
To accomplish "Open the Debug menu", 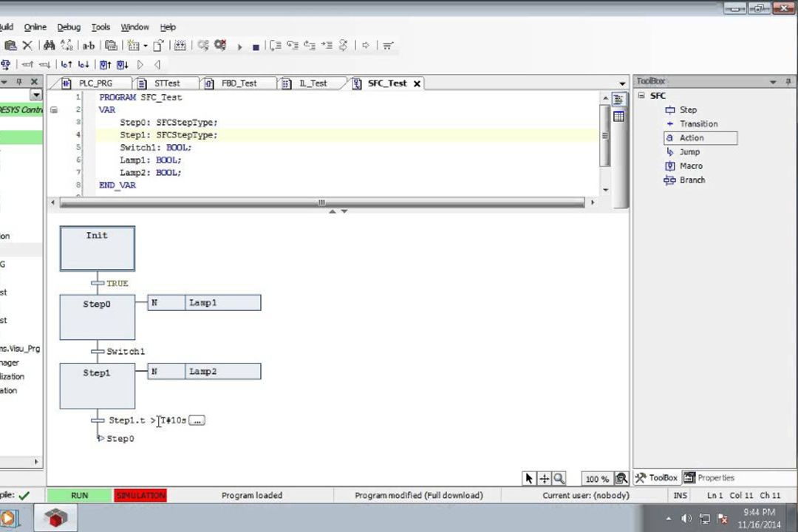I will pos(69,27).
